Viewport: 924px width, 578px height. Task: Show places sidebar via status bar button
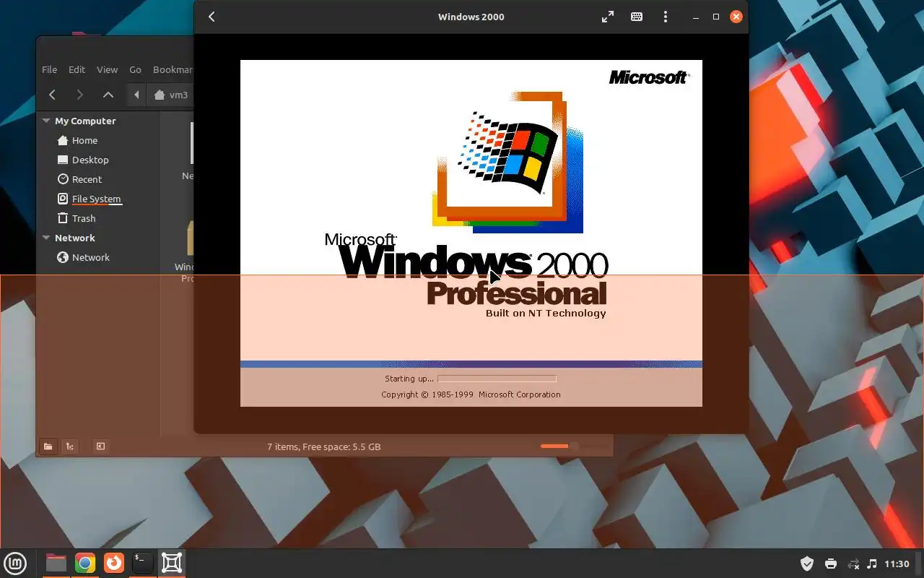click(x=48, y=447)
